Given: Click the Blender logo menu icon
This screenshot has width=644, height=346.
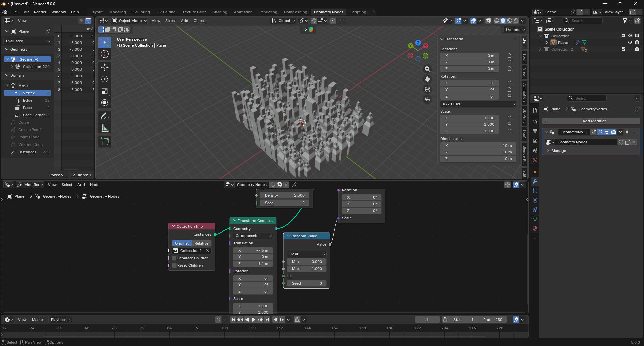Looking at the screenshot, I should coord(5,12).
